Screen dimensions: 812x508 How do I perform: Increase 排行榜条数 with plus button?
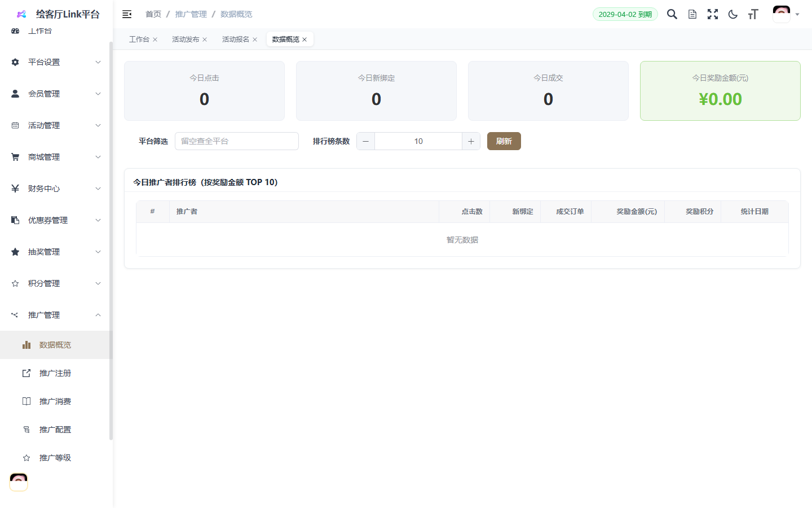[471, 141]
